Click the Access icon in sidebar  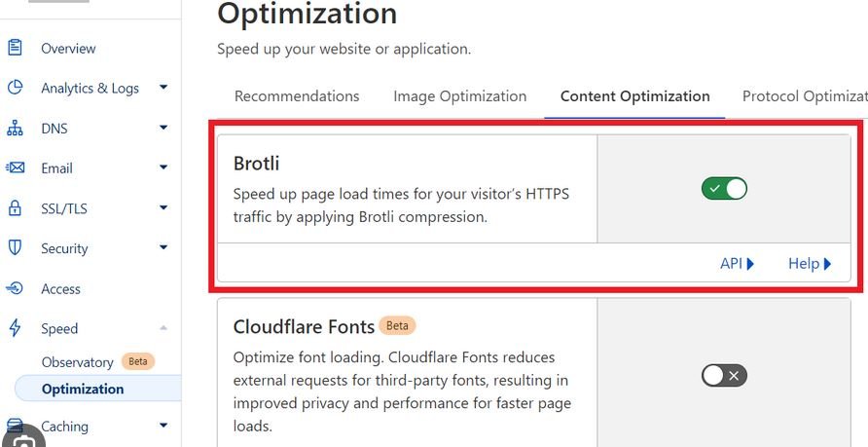coord(15,288)
